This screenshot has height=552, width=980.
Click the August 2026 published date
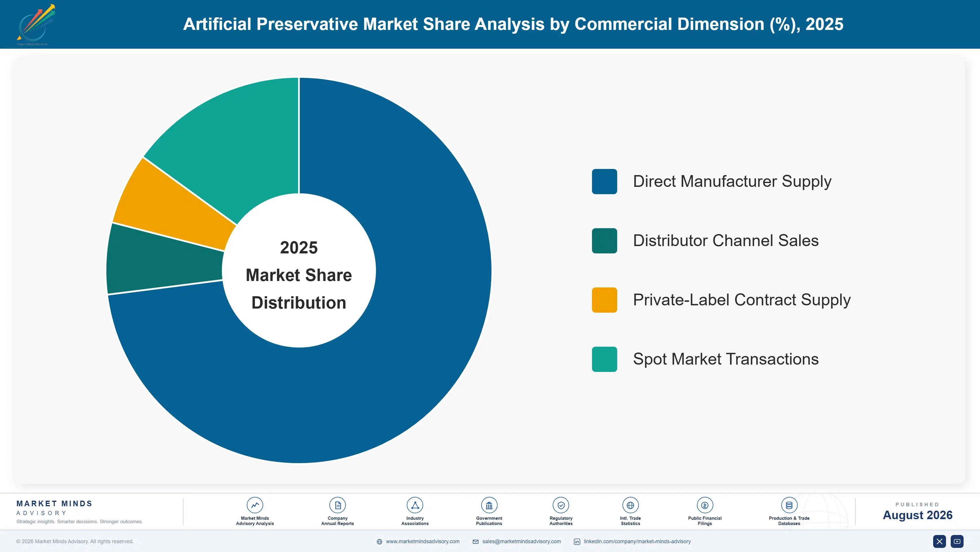click(x=918, y=515)
